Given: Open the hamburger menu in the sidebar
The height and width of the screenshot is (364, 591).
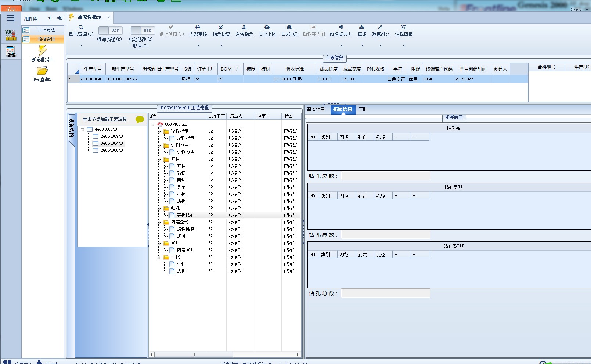Looking at the screenshot, I should coord(10,18).
